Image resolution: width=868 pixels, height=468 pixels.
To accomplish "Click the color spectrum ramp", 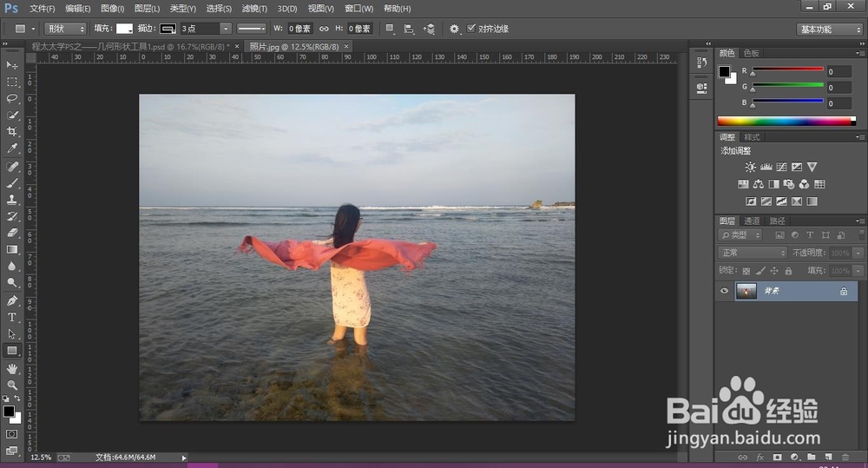I will [x=786, y=122].
